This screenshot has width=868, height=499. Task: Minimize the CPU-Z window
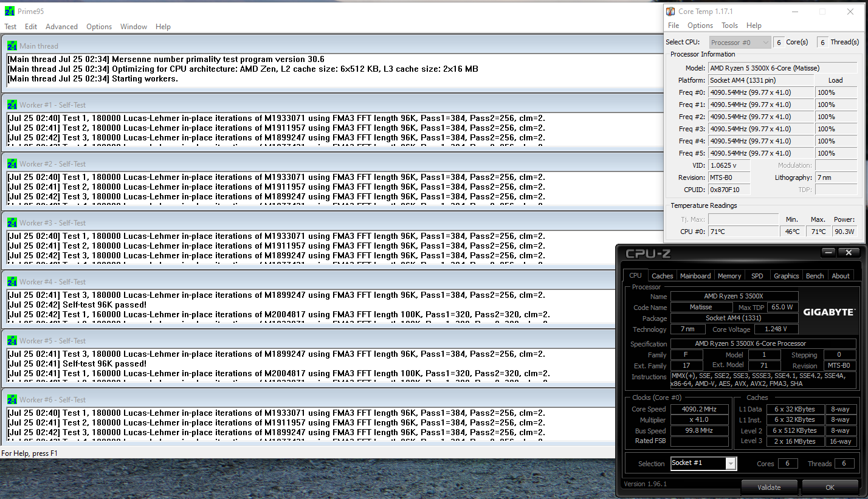pos(828,252)
